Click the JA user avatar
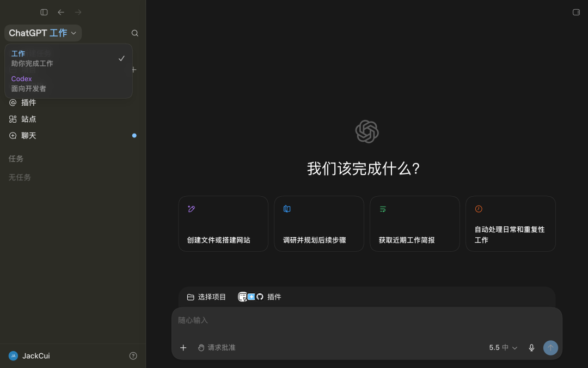This screenshot has height=368, width=588. 13,355
